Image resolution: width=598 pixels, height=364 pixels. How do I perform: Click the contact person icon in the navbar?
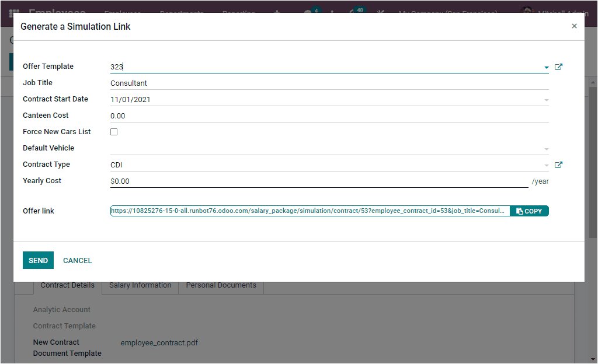point(332,12)
